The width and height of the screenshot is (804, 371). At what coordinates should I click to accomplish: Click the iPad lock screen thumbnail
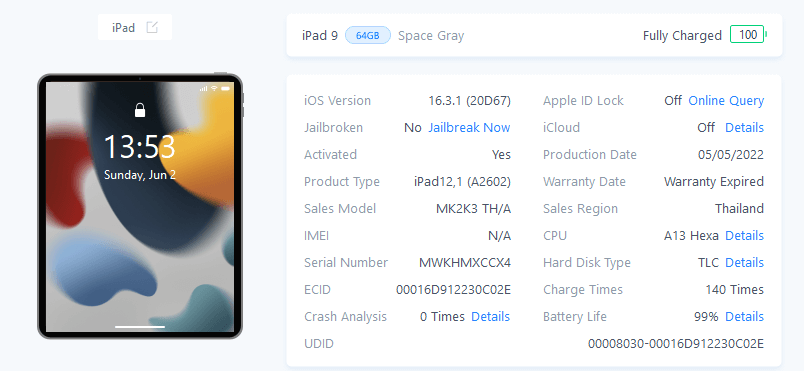click(140, 206)
